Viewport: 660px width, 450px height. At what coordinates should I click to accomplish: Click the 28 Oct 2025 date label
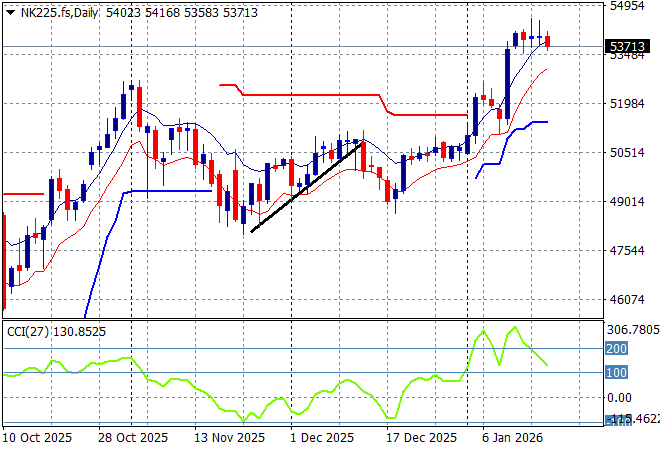[134, 438]
